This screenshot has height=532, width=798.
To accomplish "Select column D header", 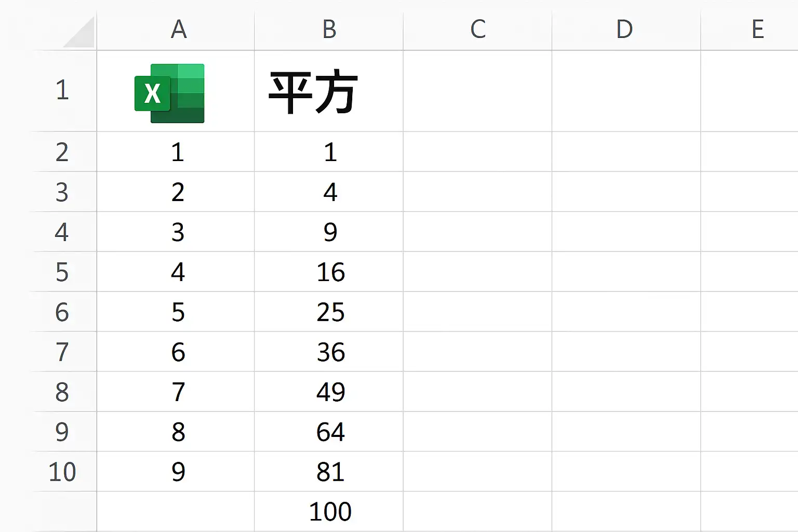I will (624, 29).
